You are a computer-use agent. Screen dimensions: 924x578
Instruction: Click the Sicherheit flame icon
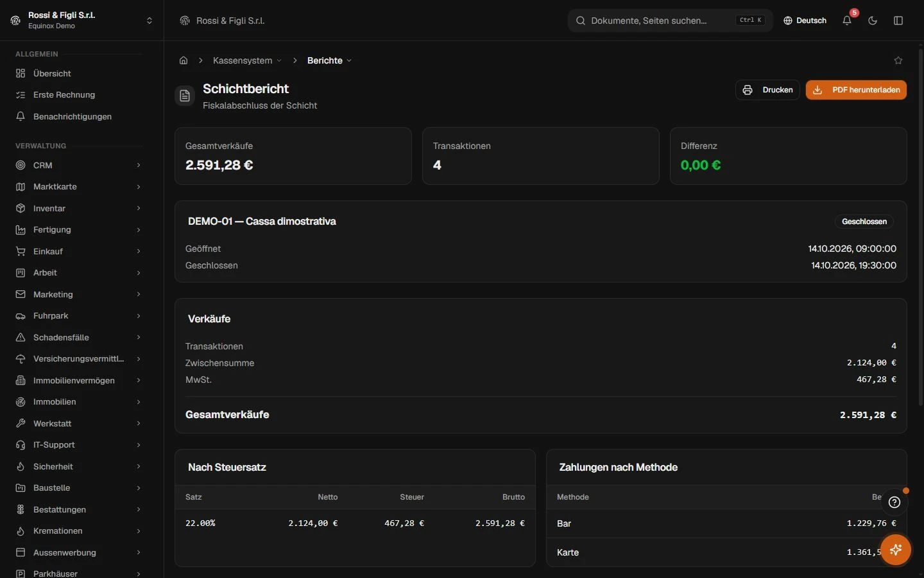21,466
